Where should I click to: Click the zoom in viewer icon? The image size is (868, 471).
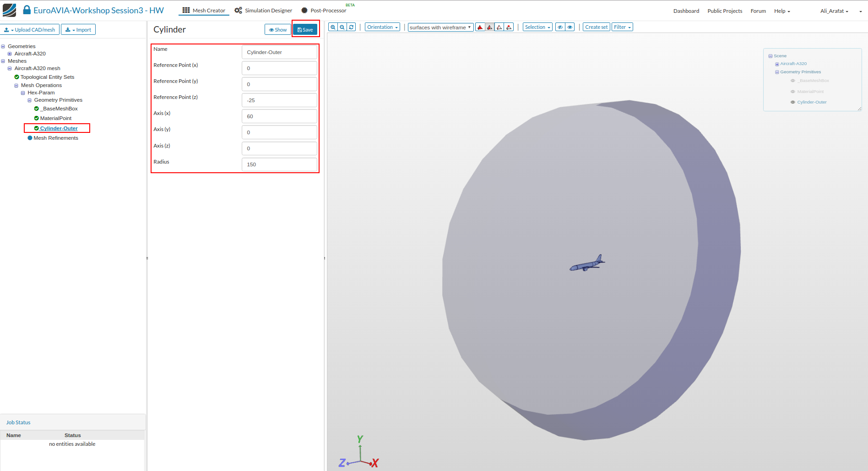point(333,27)
